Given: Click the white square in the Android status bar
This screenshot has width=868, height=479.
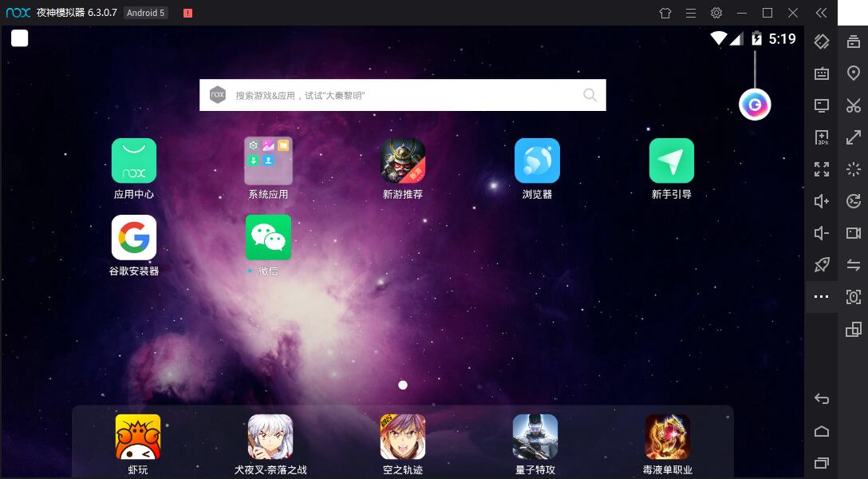Looking at the screenshot, I should click(19, 38).
